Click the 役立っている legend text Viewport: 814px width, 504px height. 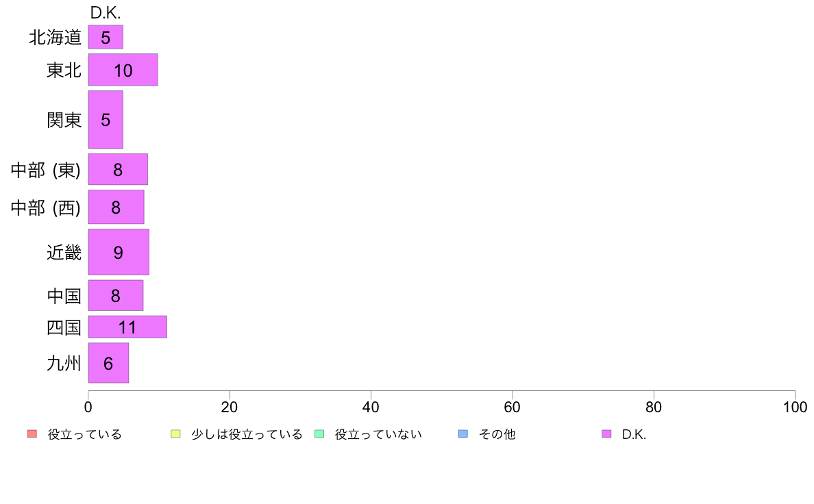click(84, 434)
